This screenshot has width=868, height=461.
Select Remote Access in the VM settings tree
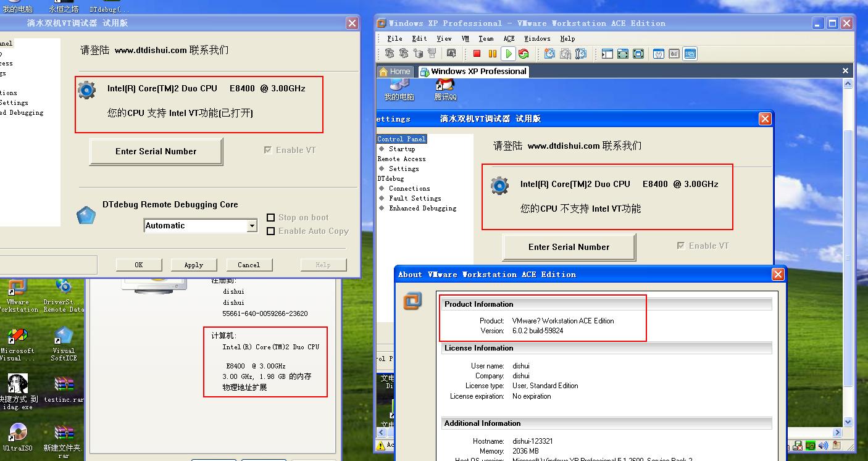coord(402,159)
